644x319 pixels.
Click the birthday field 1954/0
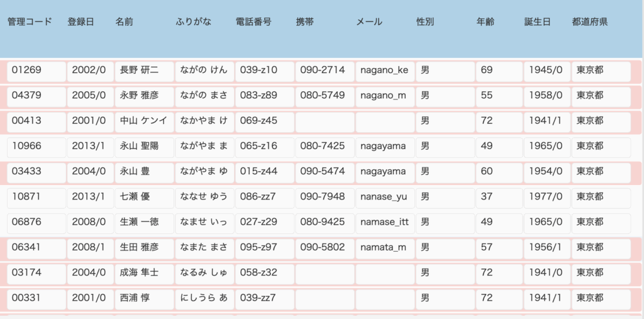pos(547,172)
